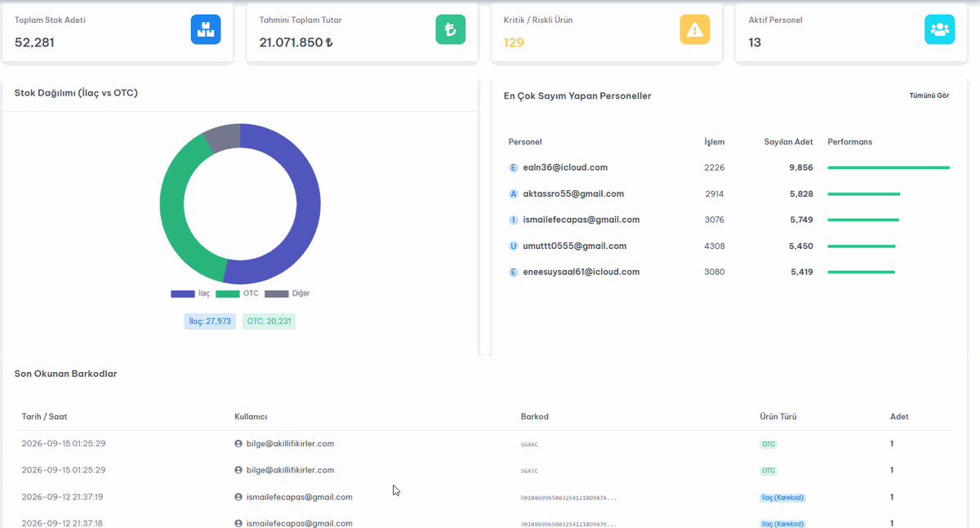Click the Aktif Personel count 13

click(755, 42)
